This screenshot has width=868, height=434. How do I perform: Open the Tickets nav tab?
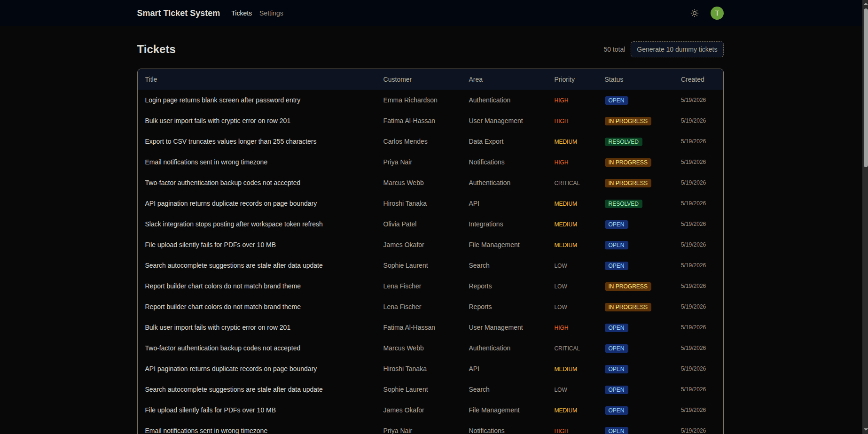pyautogui.click(x=242, y=13)
